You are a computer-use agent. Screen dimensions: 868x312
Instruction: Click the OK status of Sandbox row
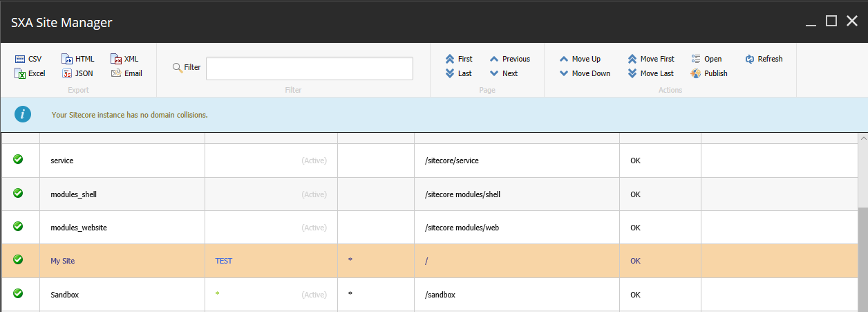tap(636, 295)
